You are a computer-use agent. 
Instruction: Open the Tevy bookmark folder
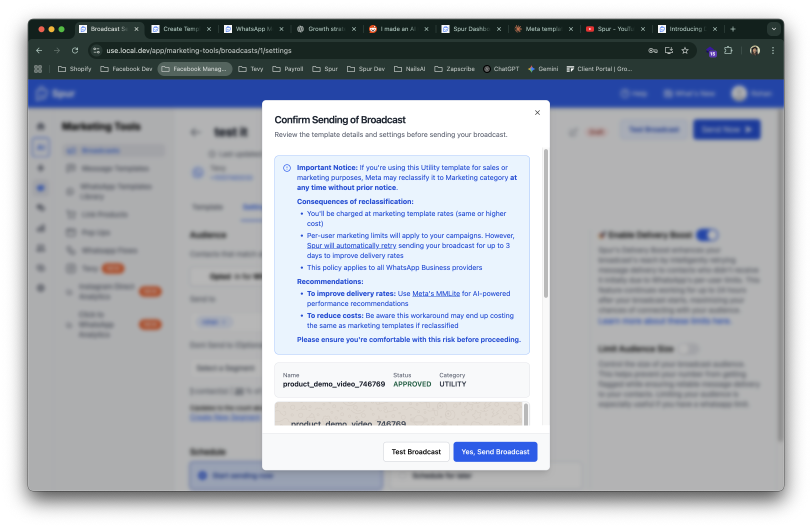251,69
